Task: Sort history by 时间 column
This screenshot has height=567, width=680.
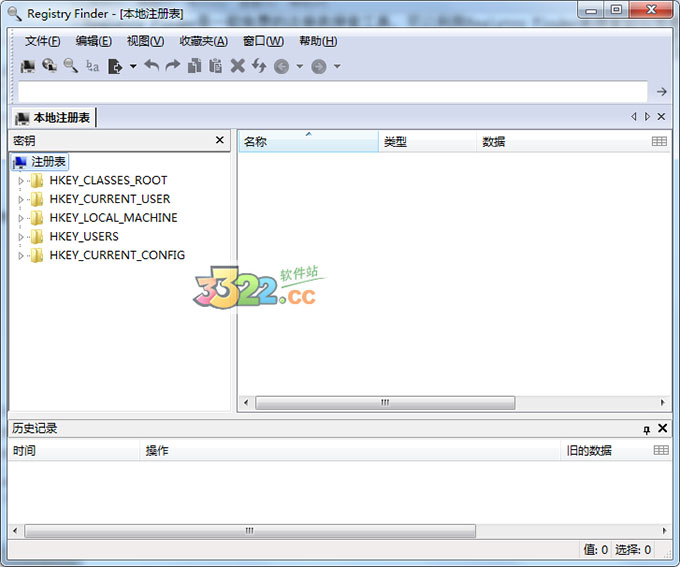Action: 74,451
